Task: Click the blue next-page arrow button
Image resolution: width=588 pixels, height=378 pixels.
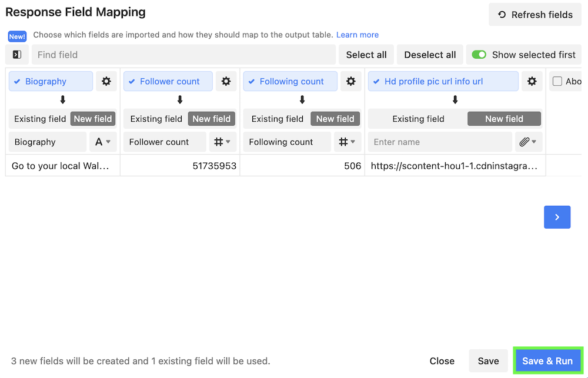Action: [557, 217]
